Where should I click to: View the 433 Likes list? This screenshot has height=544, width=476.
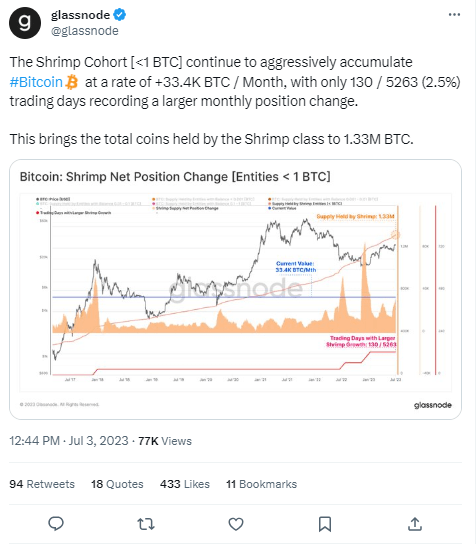(x=185, y=484)
